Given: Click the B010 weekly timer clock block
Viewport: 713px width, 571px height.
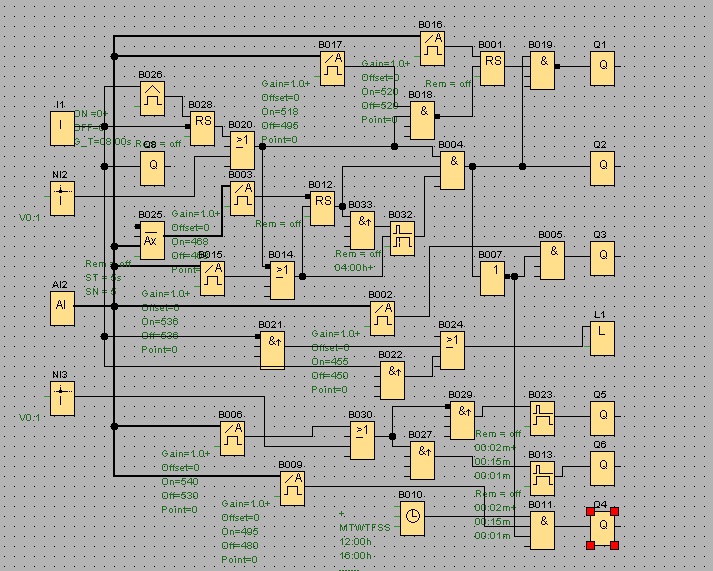Looking at the screenshot, I should [412, 517].
